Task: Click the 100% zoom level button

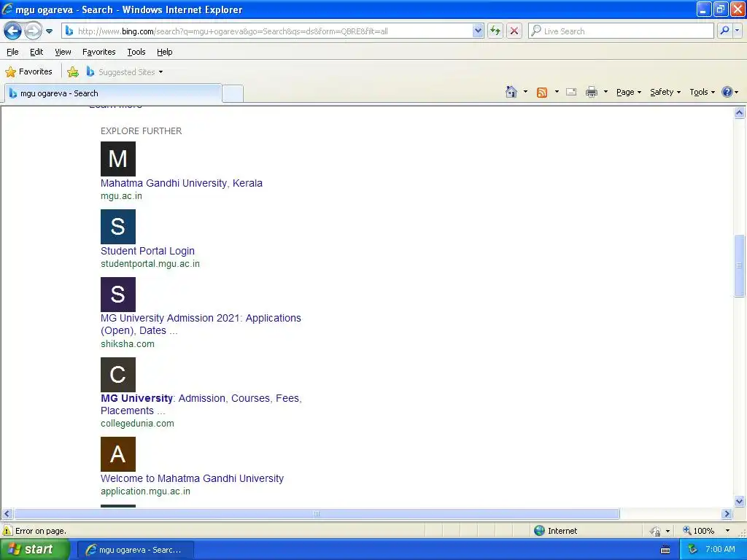Action: tap(699, 531)
